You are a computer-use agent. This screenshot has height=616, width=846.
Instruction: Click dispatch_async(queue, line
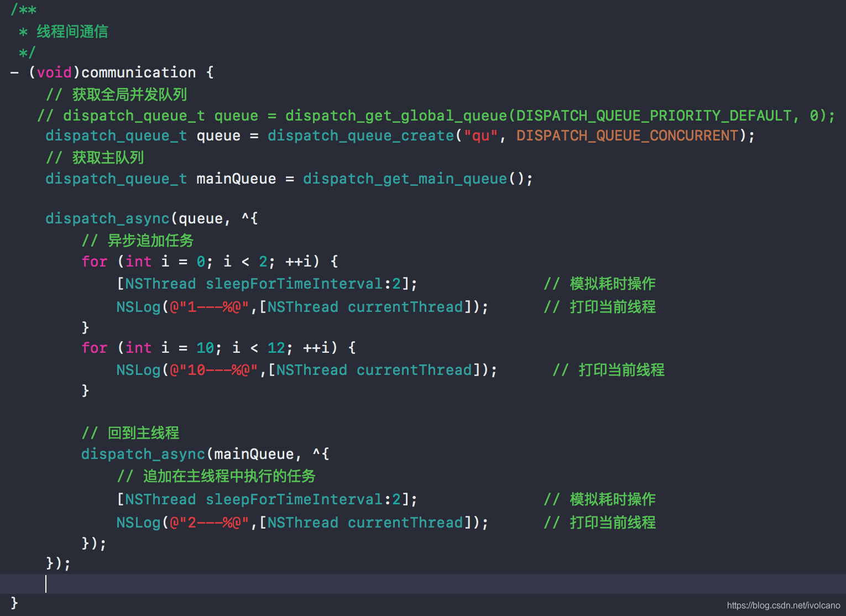point(152,218)
